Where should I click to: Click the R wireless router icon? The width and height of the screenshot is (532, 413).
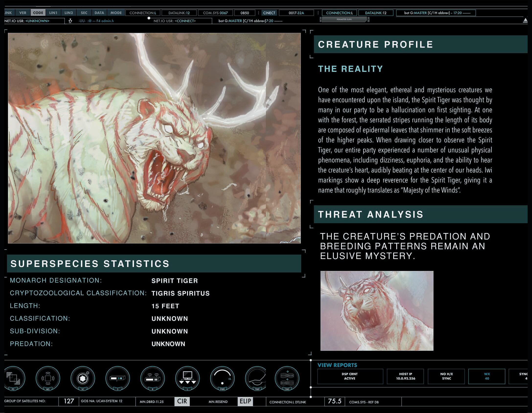153,378
